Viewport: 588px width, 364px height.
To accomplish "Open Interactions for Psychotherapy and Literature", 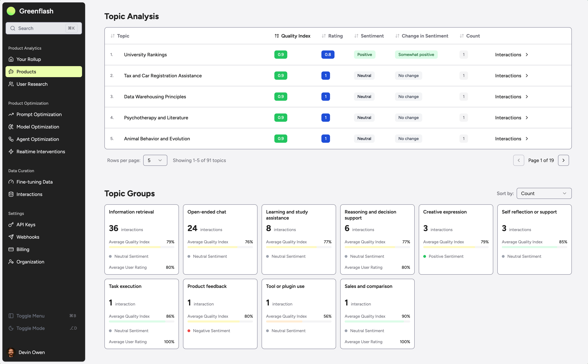I will click(x=512, y=117).
